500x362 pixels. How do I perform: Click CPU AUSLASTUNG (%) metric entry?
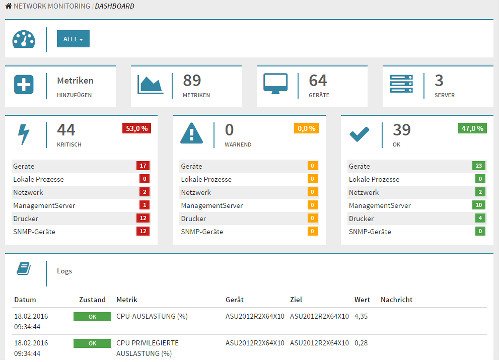pyautogui.click(x=152, y=316)
